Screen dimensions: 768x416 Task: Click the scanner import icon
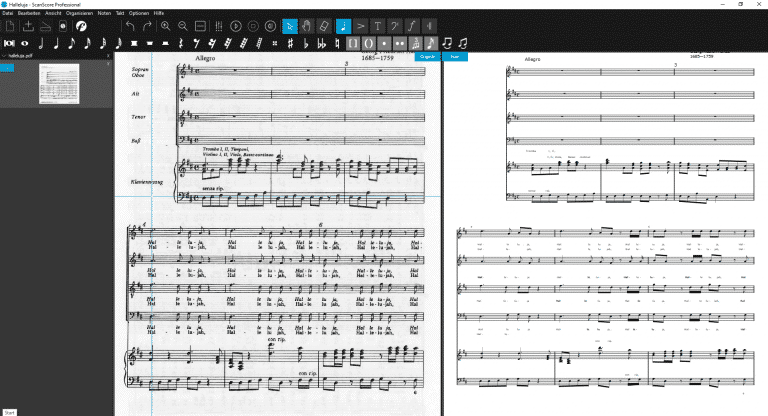[x=45, y=26]
